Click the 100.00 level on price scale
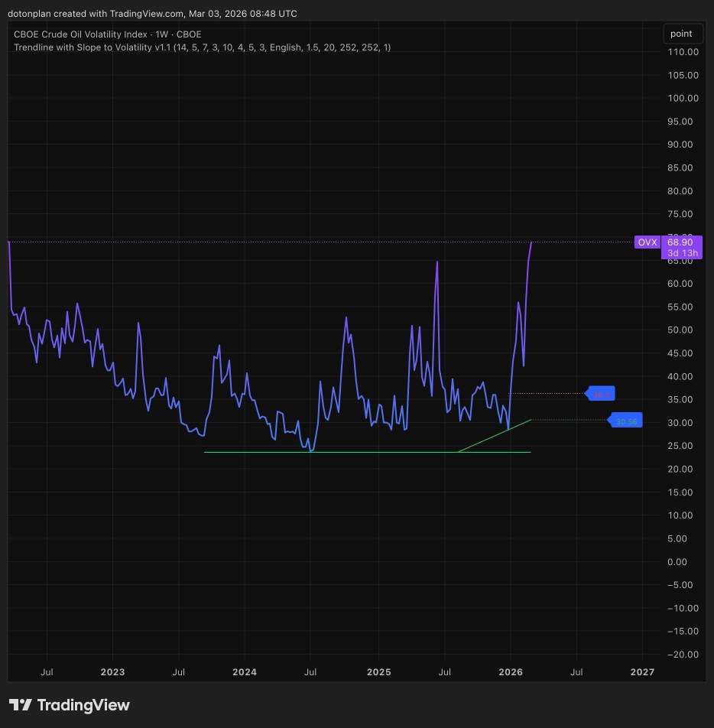 (683, 98)
